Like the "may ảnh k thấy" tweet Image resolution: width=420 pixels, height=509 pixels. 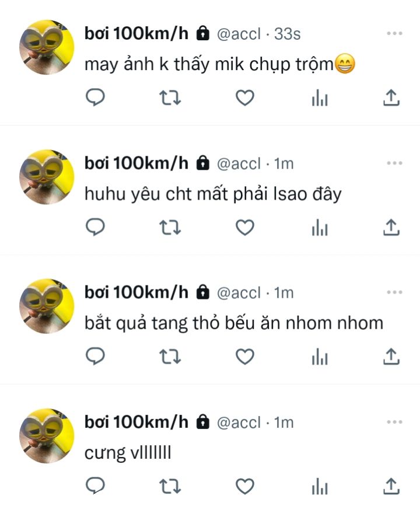click(245, 97)
